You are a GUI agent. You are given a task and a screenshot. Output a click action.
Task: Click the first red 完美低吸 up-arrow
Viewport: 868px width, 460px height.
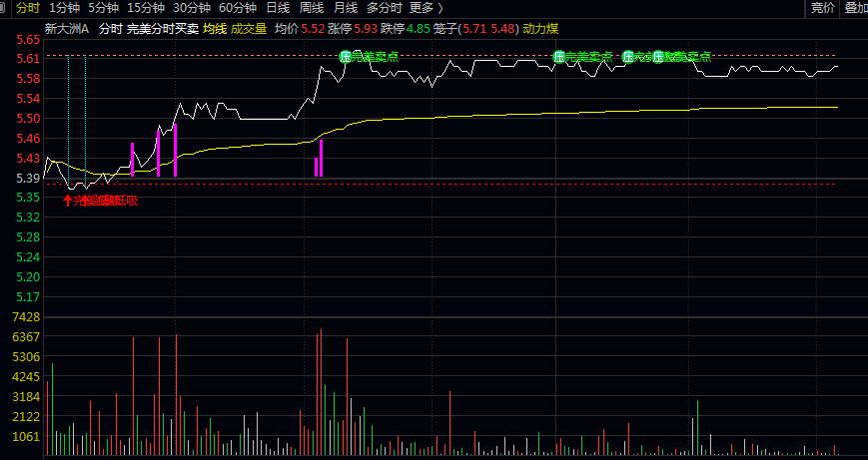68,201
